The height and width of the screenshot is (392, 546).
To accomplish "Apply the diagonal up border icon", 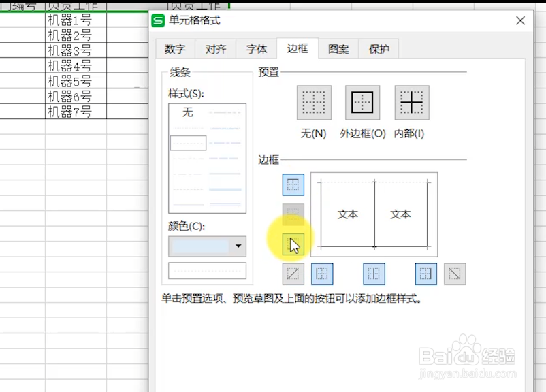I will [454, 274].
